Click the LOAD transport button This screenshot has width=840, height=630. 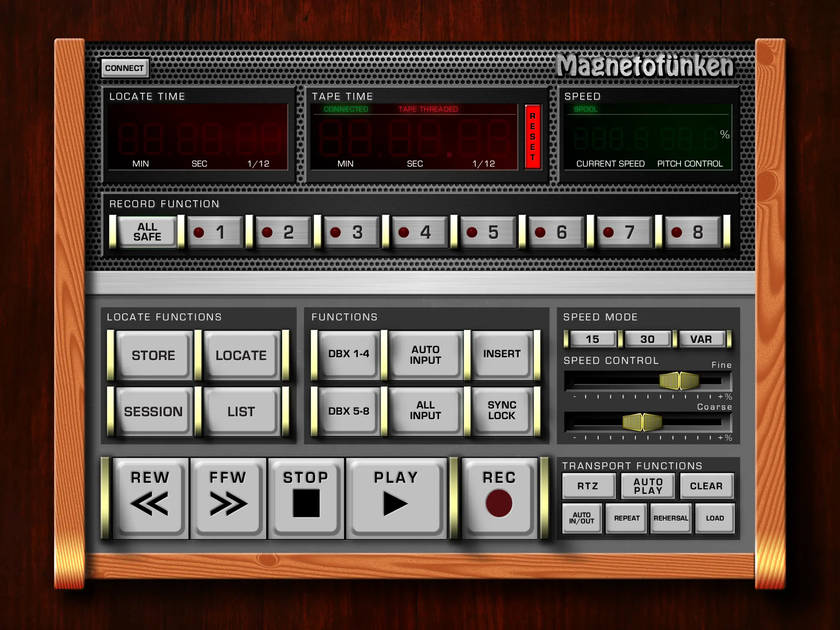[x=715, y=518]
